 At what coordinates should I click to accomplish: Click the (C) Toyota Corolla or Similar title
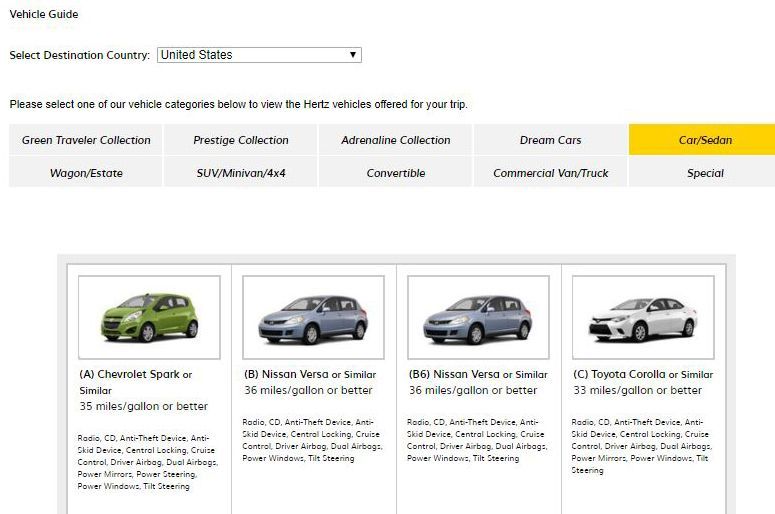click(x=643, y=374)
